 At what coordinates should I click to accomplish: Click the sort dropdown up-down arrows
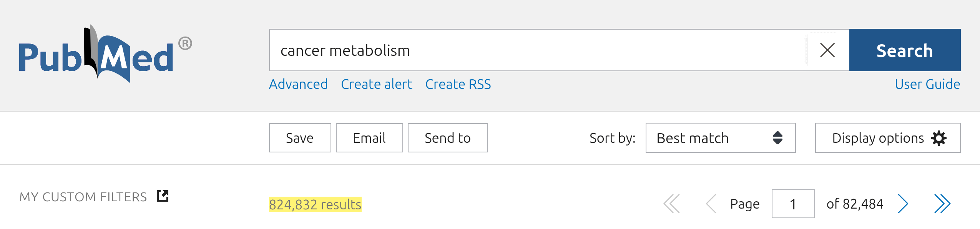pos(777,138)
